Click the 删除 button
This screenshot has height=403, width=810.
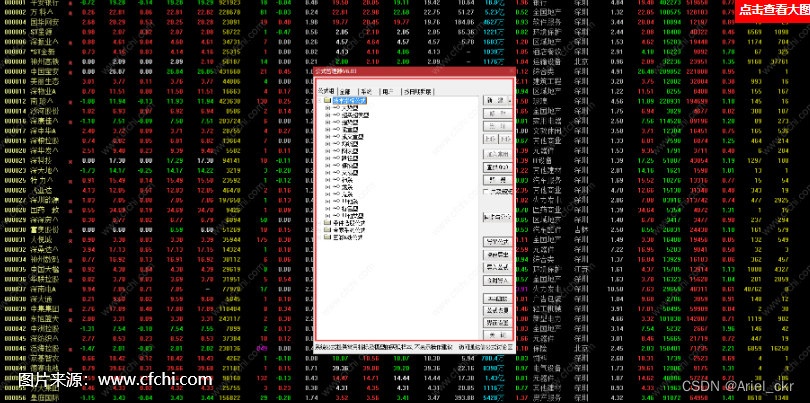coord(497,126)
